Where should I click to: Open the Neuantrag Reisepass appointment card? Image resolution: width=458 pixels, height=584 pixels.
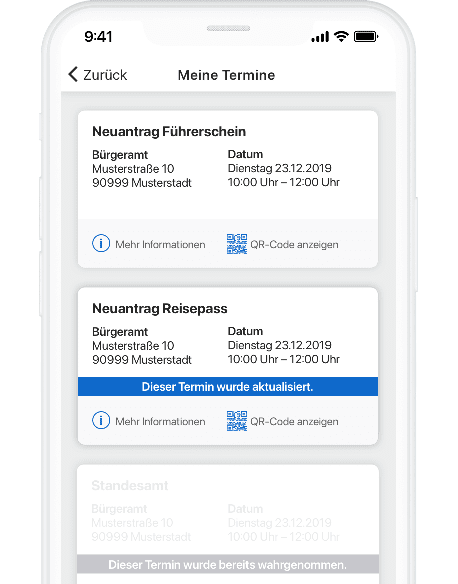coord(228,366)
